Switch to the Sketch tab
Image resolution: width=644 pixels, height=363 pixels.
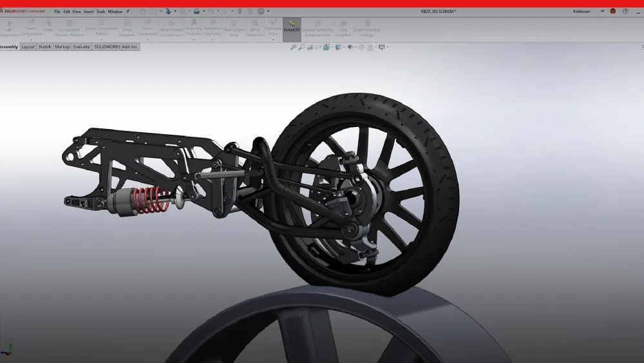pos(45,47)
